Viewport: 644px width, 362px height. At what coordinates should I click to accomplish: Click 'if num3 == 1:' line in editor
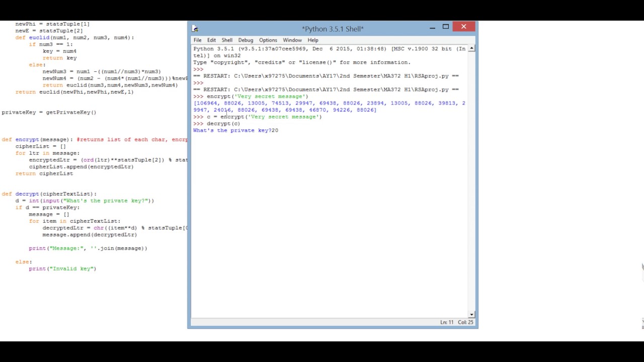tap(51, 44)
